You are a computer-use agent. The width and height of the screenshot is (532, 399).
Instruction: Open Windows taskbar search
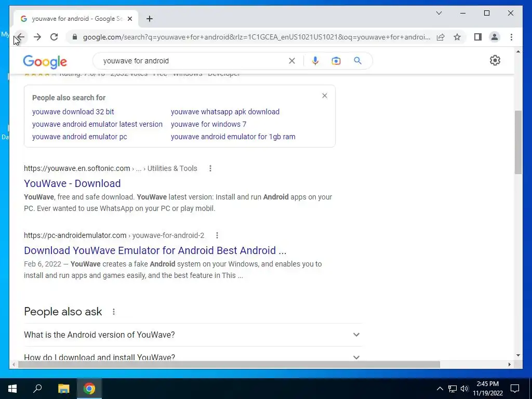coord(37,389)
